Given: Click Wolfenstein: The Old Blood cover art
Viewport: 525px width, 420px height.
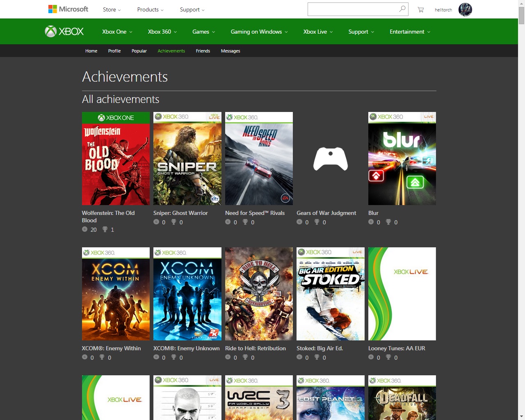Looking at the screenshot, I should [x=116, y=158].
